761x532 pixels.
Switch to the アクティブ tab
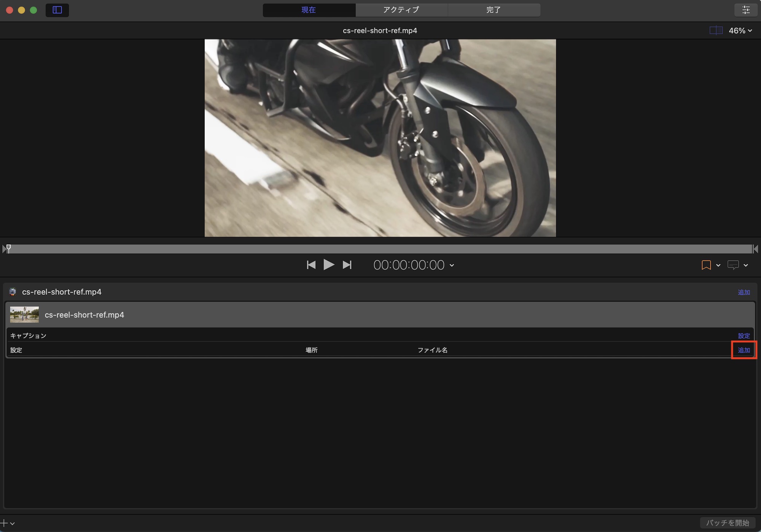pos(401,10)
